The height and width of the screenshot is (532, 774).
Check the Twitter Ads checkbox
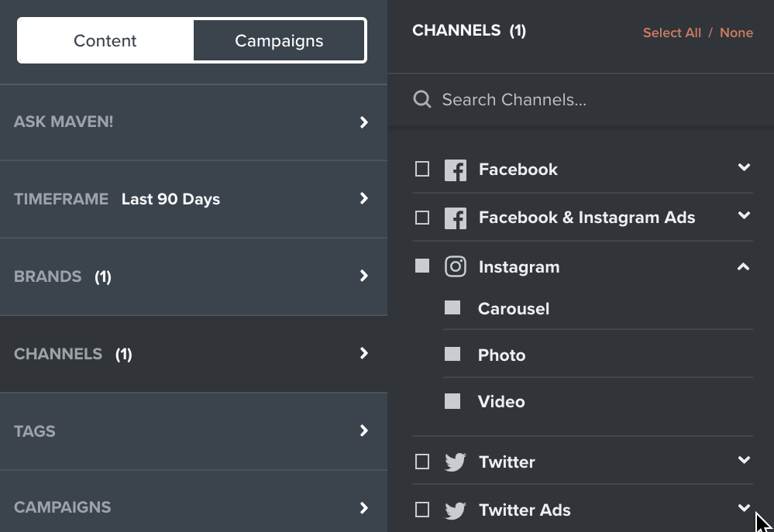(x=422, y=510)
